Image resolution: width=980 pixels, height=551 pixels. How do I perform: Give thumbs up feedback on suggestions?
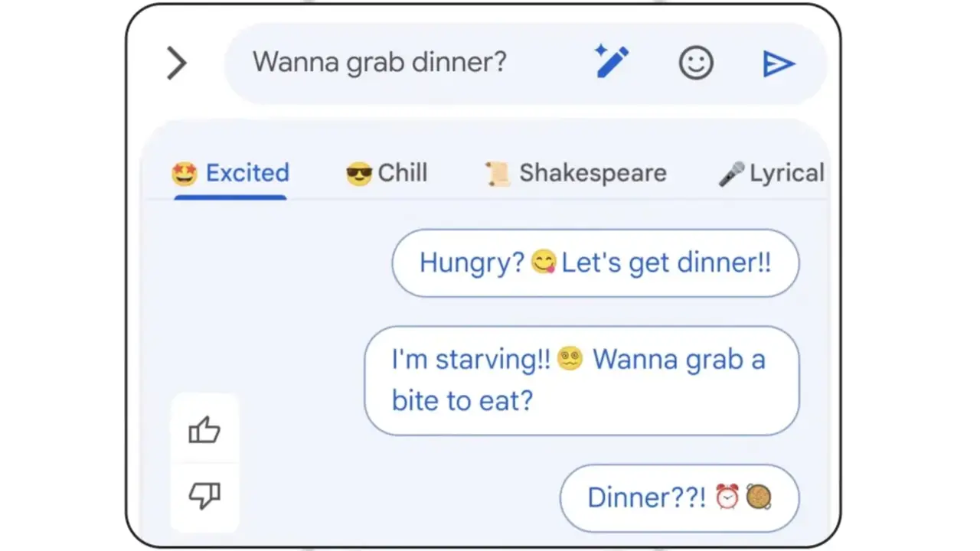[204, 431]
